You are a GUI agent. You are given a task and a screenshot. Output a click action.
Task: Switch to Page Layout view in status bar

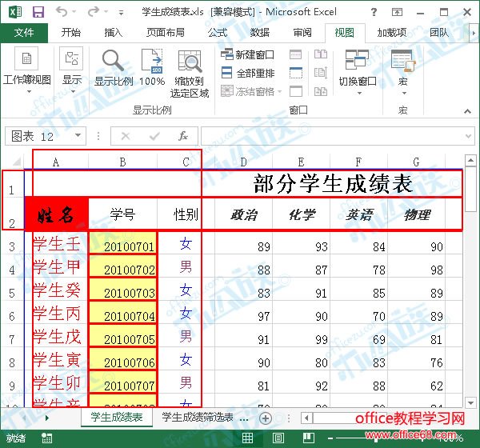[278, 438]
